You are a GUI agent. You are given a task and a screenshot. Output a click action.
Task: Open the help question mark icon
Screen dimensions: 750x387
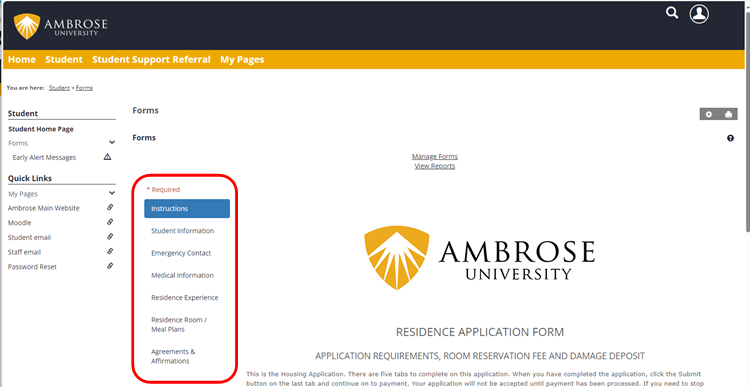pos(730,138)
